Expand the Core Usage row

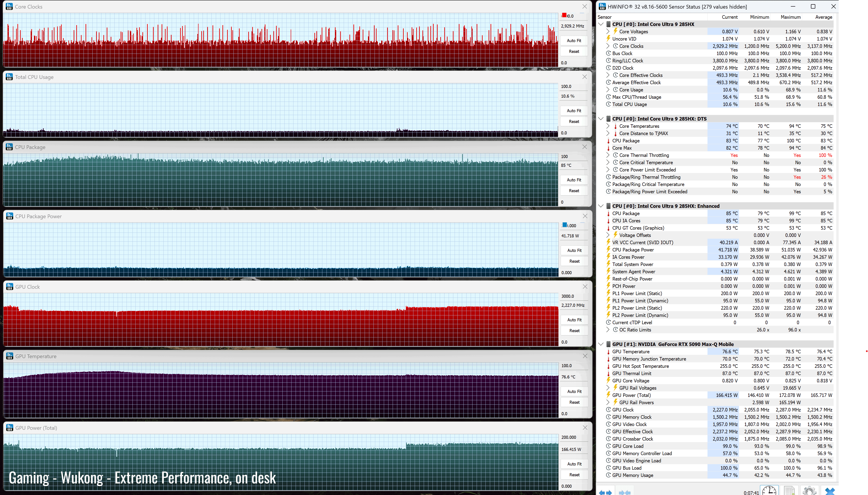pos(608,90)
